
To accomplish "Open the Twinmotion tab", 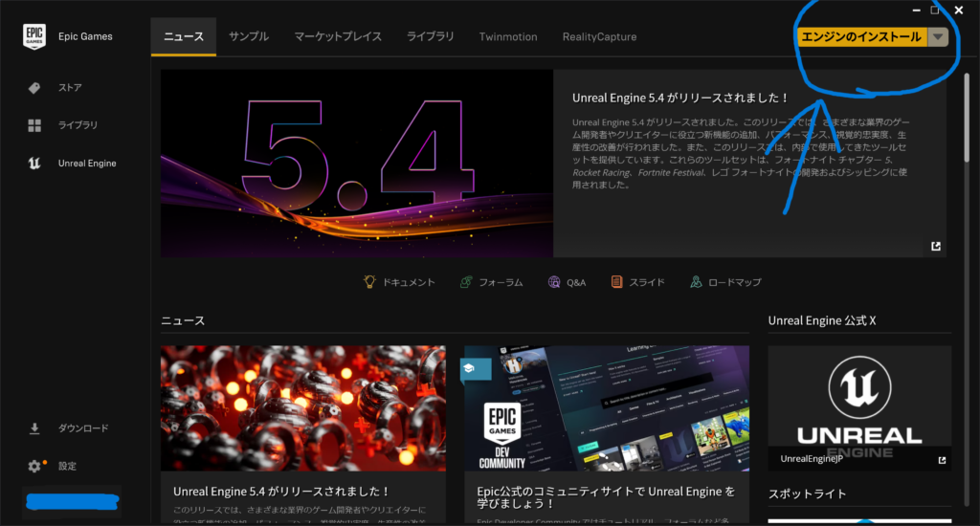I will coord(508,37).
